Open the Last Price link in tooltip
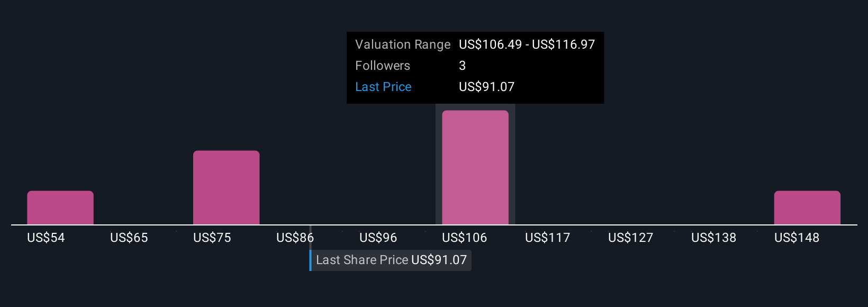The width and height of the screenshot is (868, 307). (383, 87)
